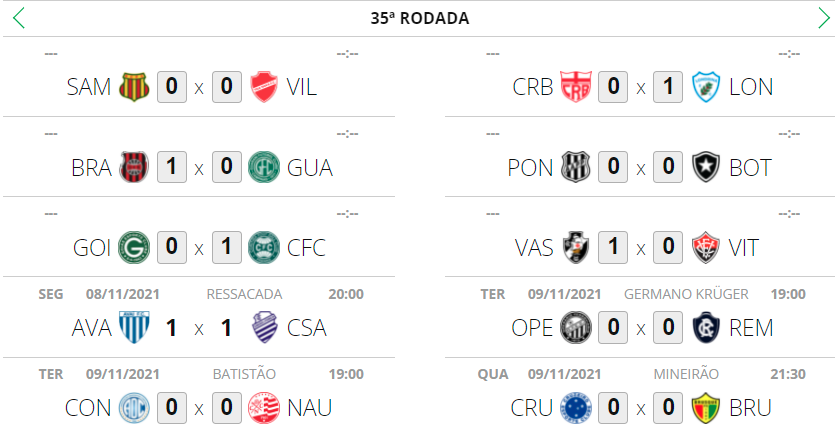The image size is (835, 435).
Task: Open the CSA team link
Action: click(x=306, y=327)
